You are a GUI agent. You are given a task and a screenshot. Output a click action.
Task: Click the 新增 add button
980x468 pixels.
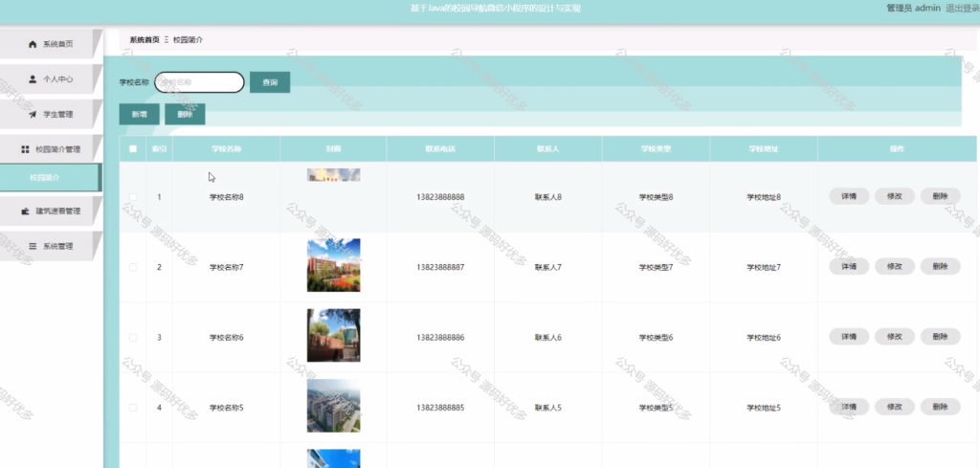(140, 114)
